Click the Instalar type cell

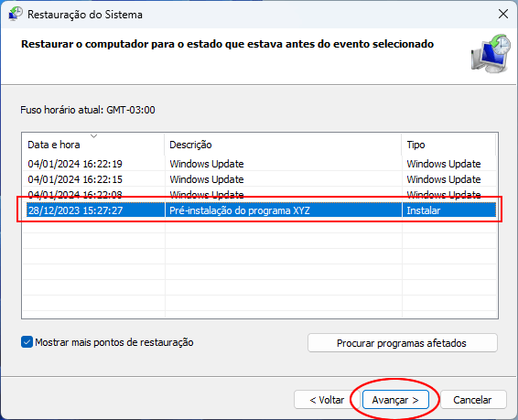pyautogui.click(x=424, y=210)
